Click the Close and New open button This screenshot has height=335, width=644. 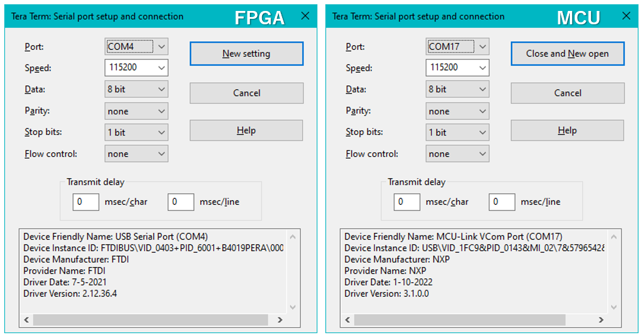[x=567, y=54]
